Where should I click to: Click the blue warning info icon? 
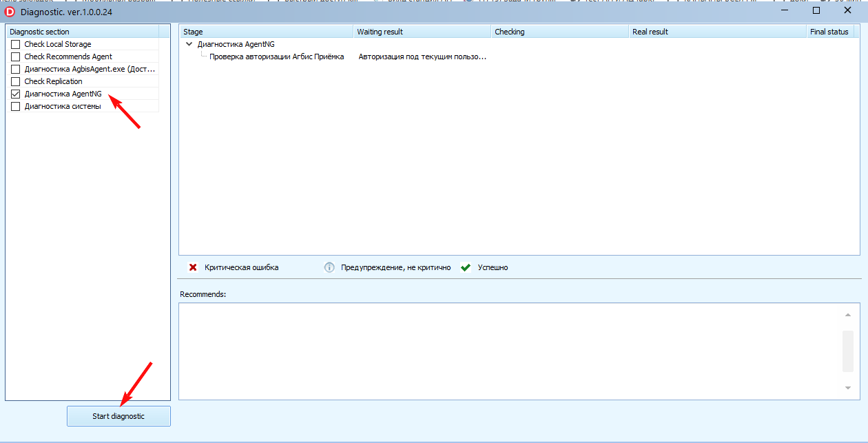(x=329, y=267)
